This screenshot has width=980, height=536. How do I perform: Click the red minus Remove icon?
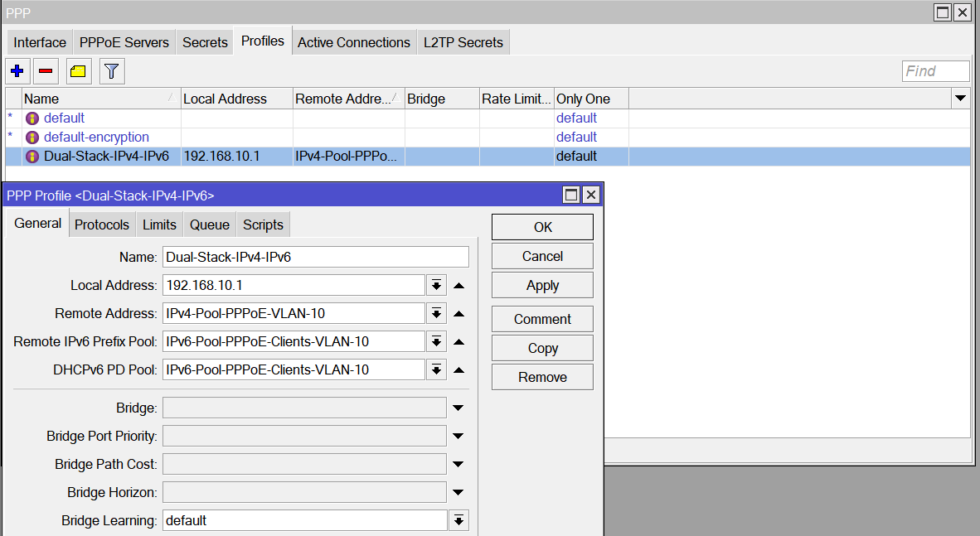click(46, 71)
